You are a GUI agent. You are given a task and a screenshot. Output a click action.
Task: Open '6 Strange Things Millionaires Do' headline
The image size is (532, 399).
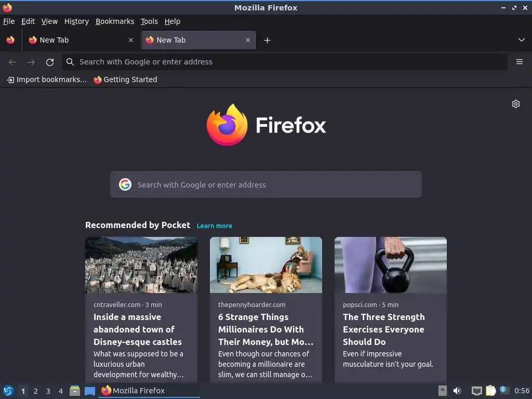(265, 329)
